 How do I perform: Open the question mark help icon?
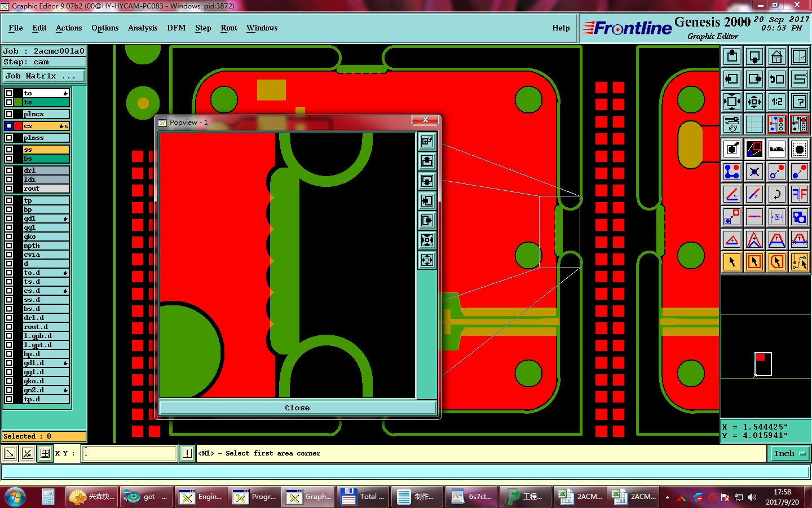pyautogui.click(x=799, y=102)
